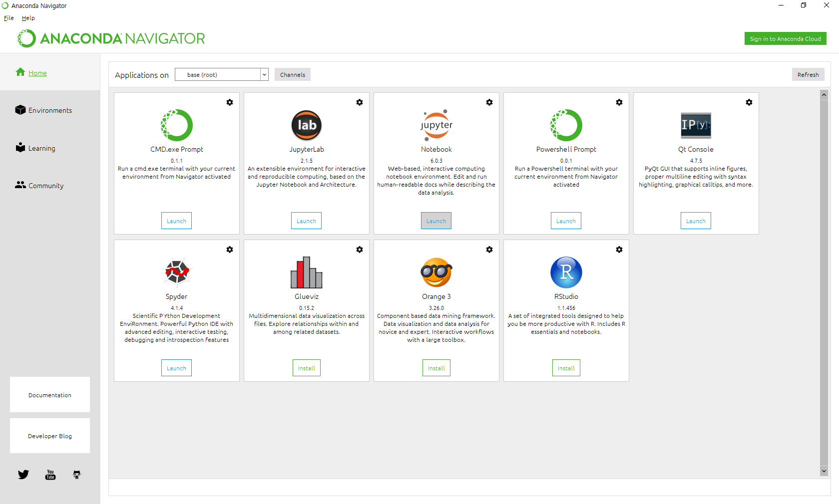Switch to the Environments tab
This screenshot has width=839, height=504.
(x=50, y=110)
